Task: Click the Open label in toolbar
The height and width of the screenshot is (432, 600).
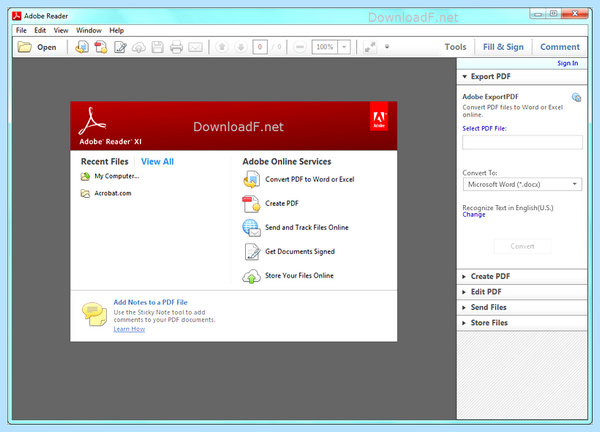Action: click(47, 47)
